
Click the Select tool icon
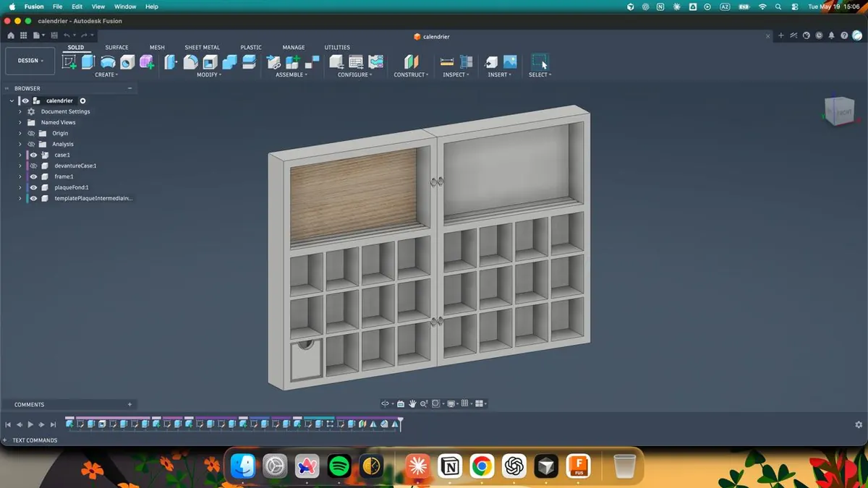pyautogui.click(x=540, y=62)
